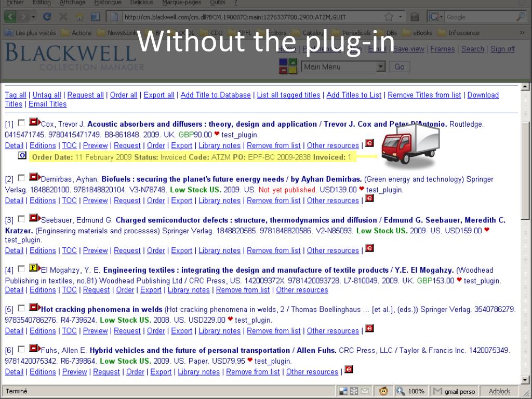Open the Main Menu dropdown
Screen dimensions: 532x399
pyautogui.click(x=343, y=67)
